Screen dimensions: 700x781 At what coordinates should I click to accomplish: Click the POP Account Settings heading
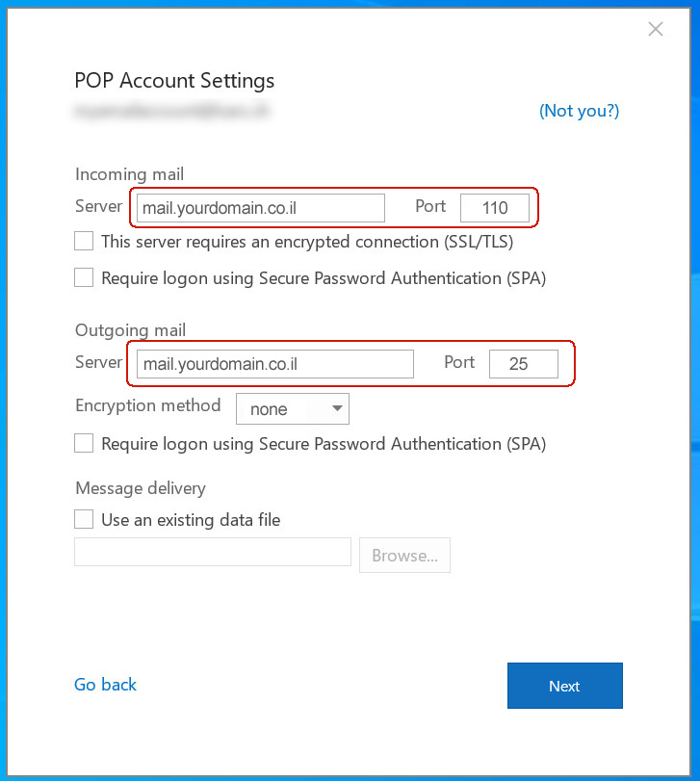[174, 81]
